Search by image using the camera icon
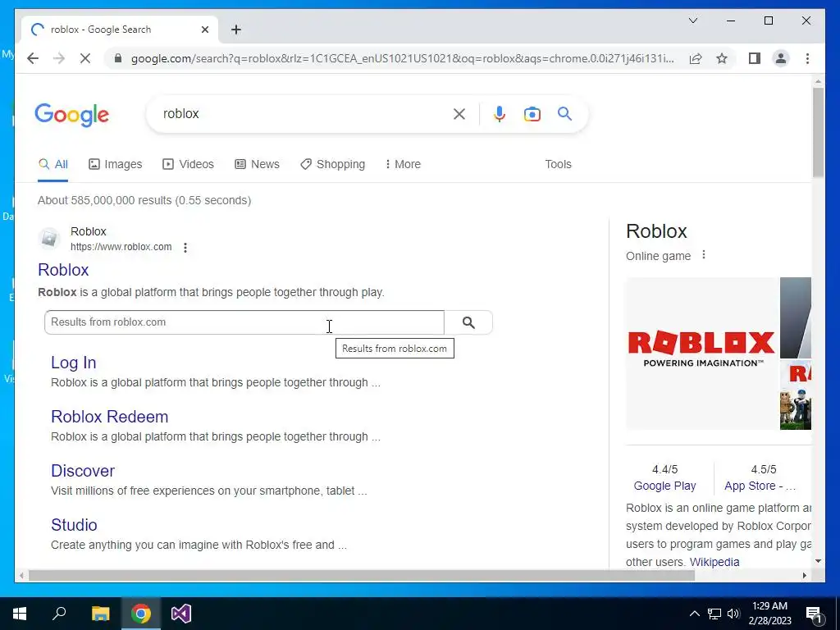 coord(532,113)
